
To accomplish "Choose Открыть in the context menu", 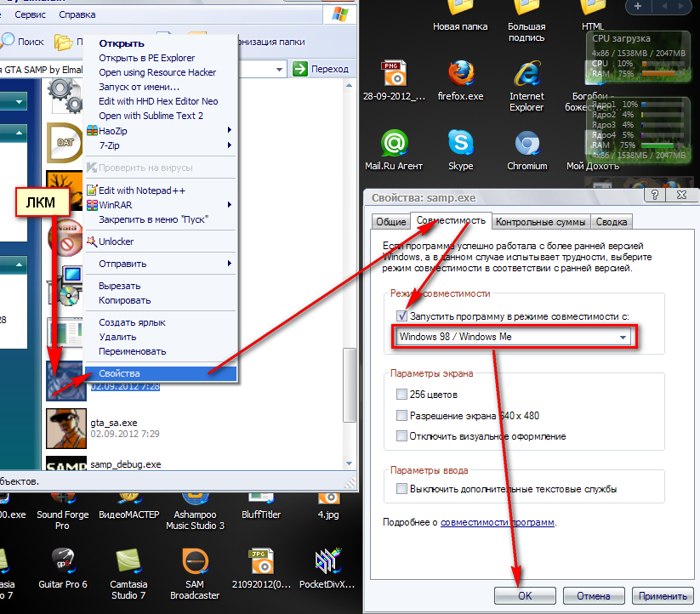I will (161, 43).
